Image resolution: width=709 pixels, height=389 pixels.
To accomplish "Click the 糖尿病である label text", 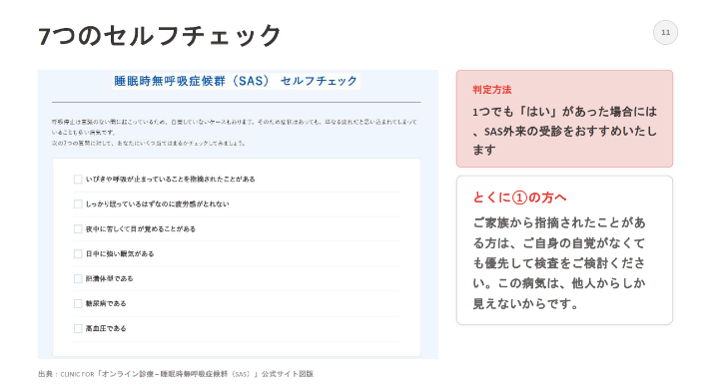I will (106, 304).
